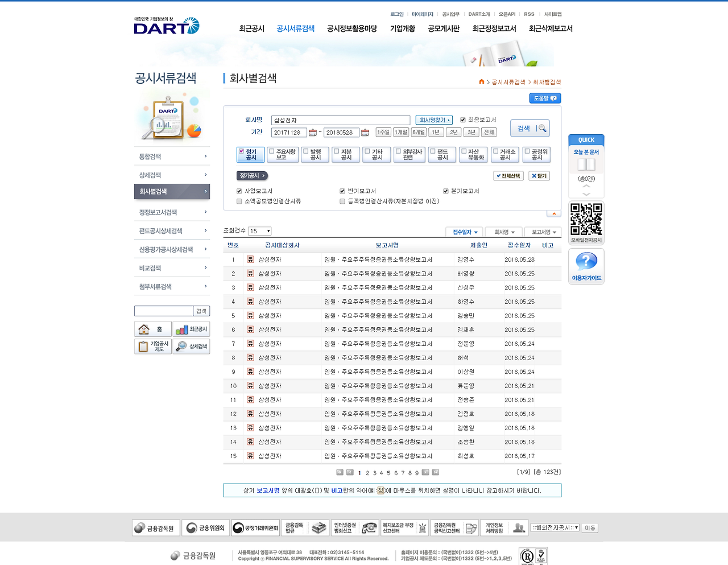Open the 조회건수 dropdown showing 15
This screenshot has height=565, width=728.
point(259,231)
